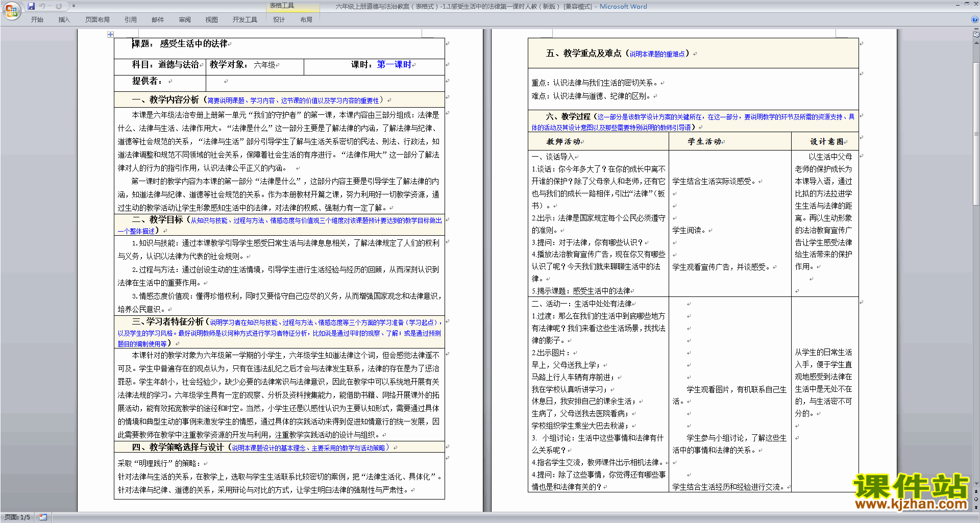Click the 一、教学内容分析 heading
980x523 pixels.
pos(166,100)
